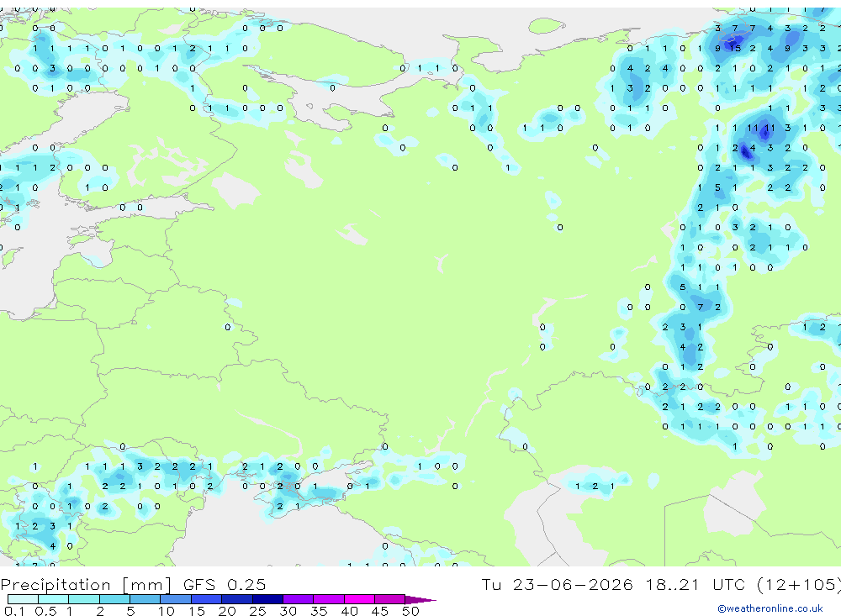This screenshot has width=841, height=616.
Task: Click the '(12+105)' forecast run label
Action: pyautogui.click(x=799, y=585)
